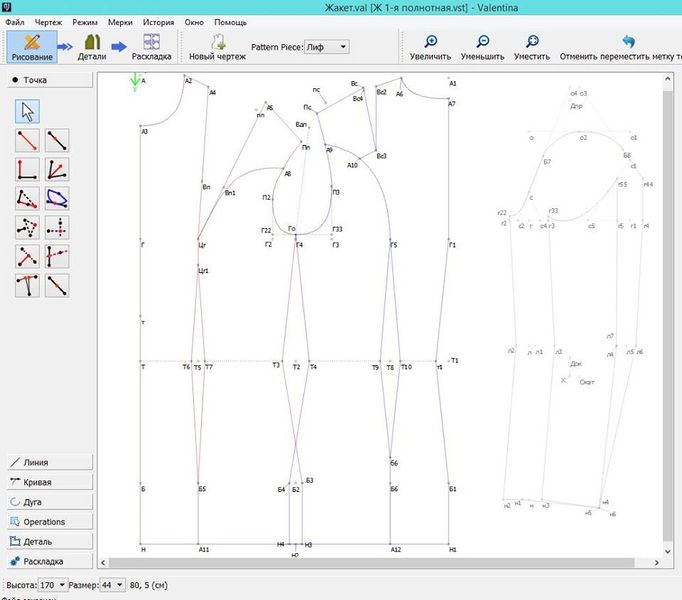This screenshot has height=600, width=682.
Task: Select the arrow pointer tool
Action: tap(28, 111)
